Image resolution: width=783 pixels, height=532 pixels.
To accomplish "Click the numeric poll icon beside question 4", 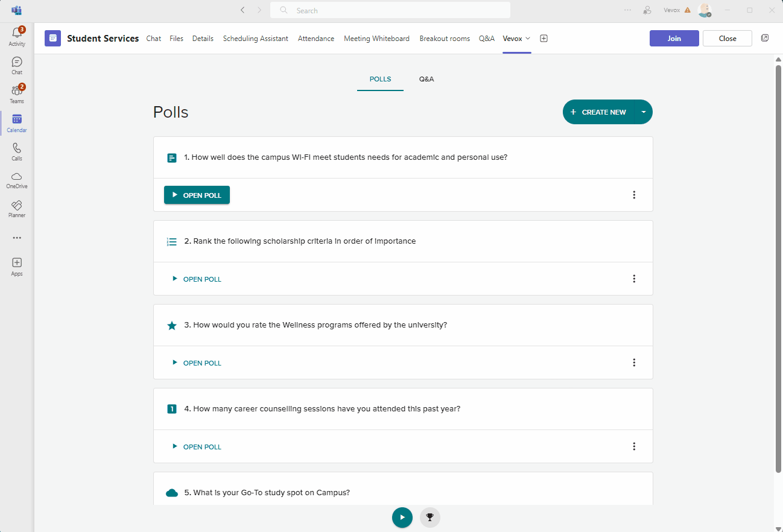I will click(171, 408).
